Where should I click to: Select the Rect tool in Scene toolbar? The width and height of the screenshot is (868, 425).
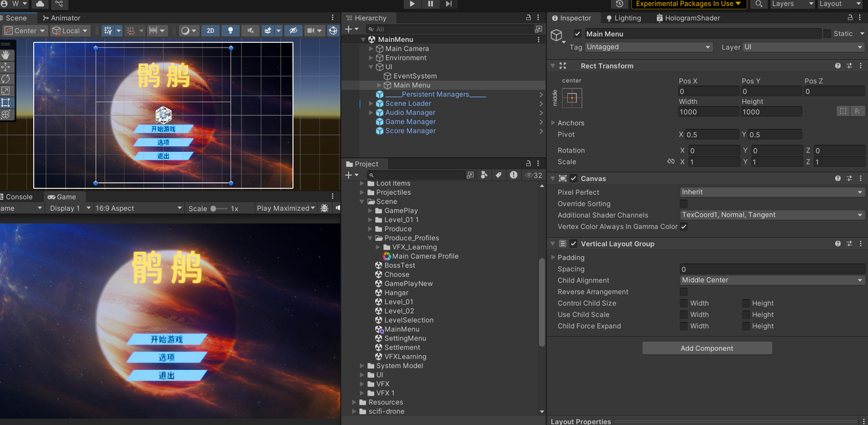(6, 103)
